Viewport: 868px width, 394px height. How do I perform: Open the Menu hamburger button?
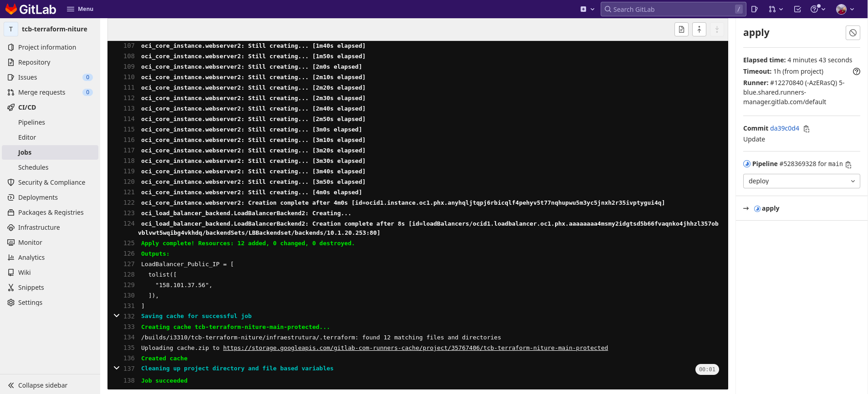pyautogui.click(x=80, y=9)
